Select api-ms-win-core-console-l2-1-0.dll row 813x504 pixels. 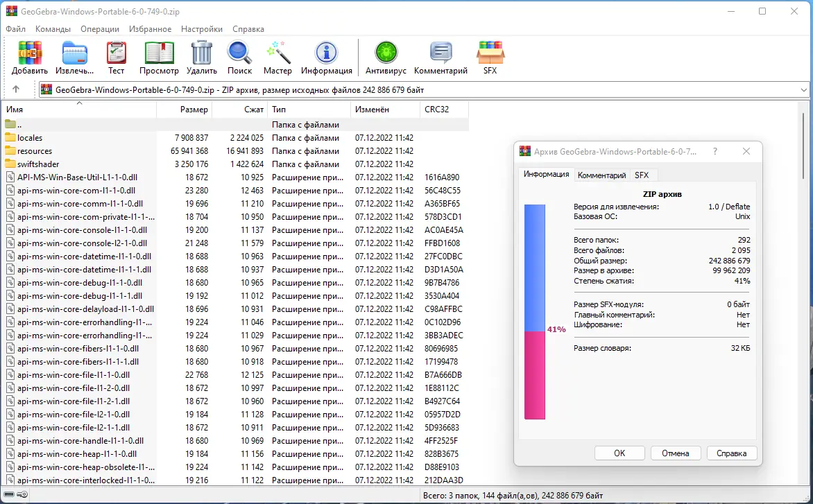click(x=235, y=243)
